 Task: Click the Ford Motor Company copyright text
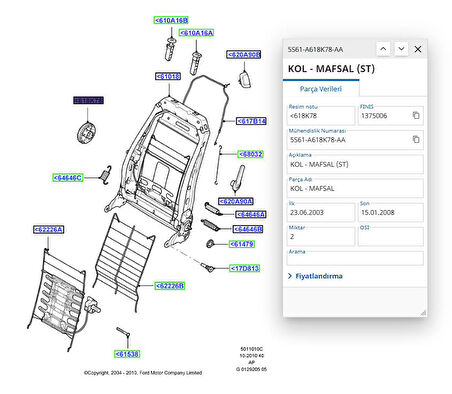click(x=143, y=373)
